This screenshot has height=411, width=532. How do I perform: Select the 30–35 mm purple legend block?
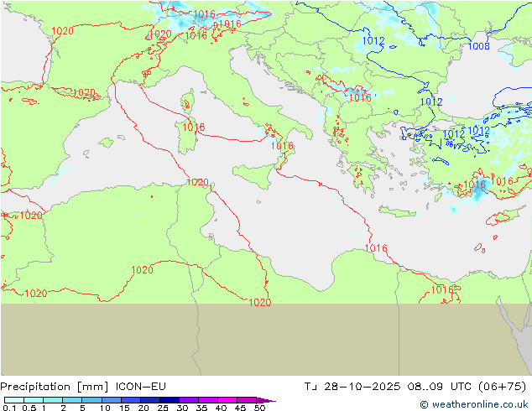click(x=189, y=400)
